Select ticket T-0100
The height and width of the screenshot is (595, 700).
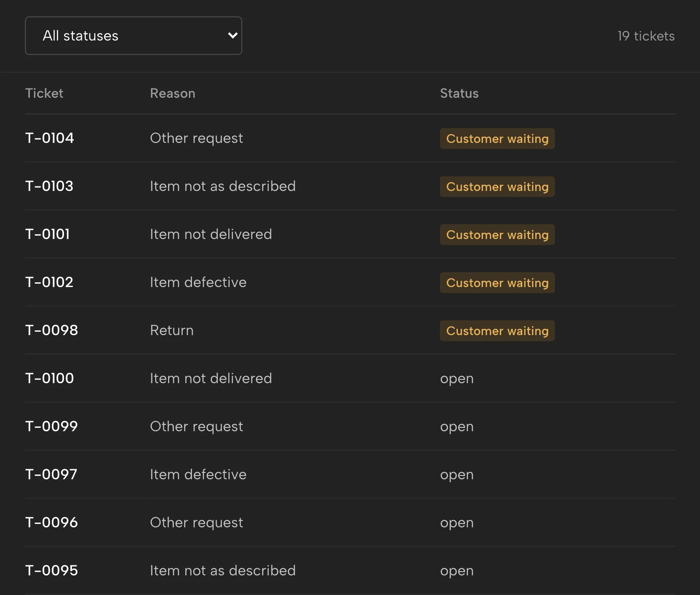(49, 378)
